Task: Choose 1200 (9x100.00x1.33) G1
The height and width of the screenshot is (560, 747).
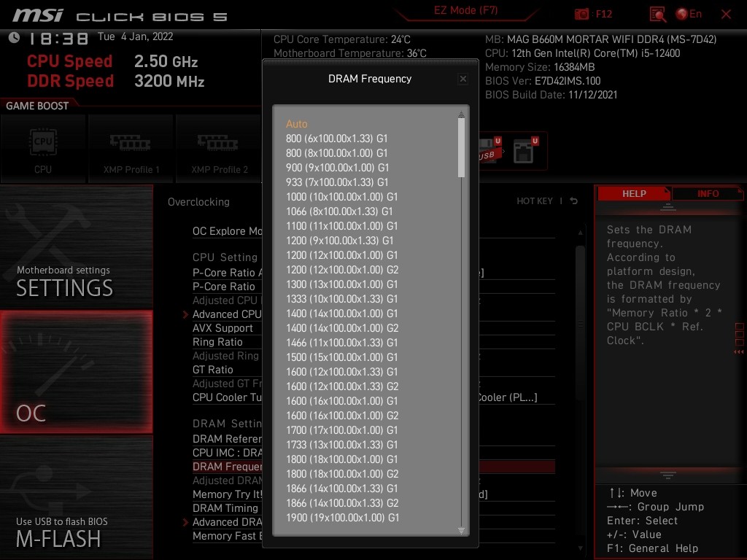Action: [x=340, y=241]
